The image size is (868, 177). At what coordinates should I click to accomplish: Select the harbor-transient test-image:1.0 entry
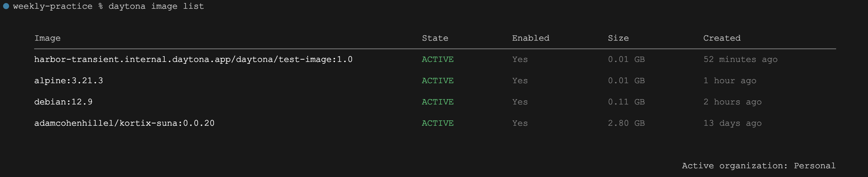193,59
